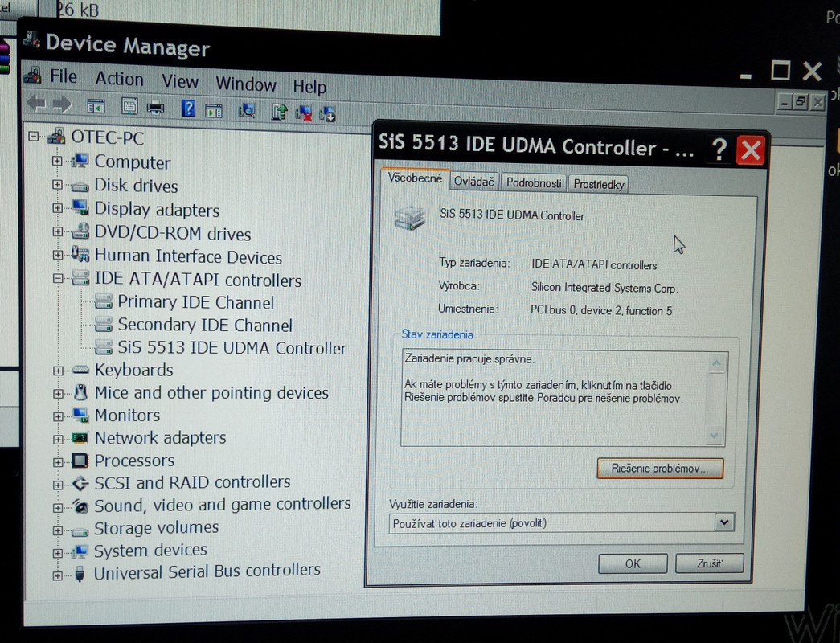The height and width of the screenshot is (643, 840).
Task: Click the Display adapters icon
Action: pos(80,207)
